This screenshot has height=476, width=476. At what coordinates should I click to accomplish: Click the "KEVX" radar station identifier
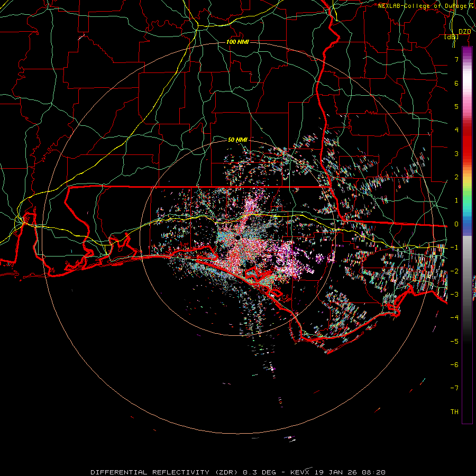300,472
